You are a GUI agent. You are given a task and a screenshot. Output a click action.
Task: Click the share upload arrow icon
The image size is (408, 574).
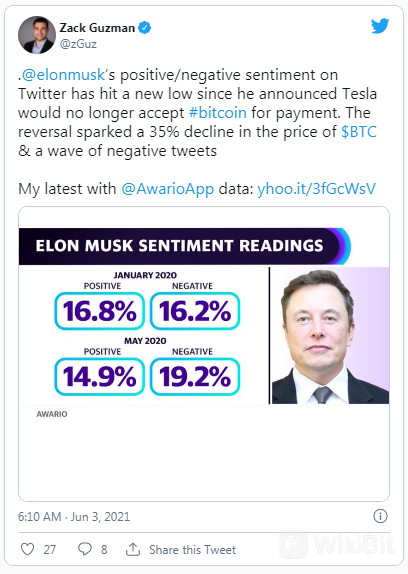(x=133, y=549)
